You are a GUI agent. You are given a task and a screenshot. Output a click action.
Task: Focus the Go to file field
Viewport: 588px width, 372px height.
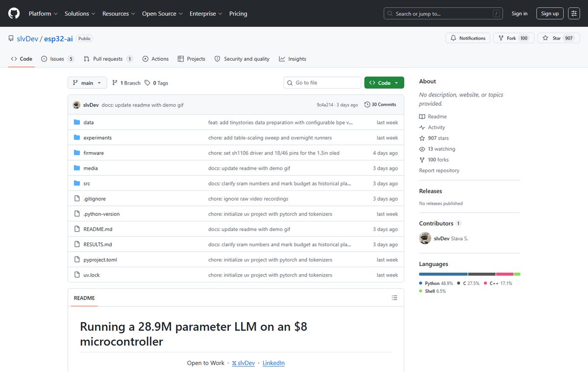click(x=322, y=83)
